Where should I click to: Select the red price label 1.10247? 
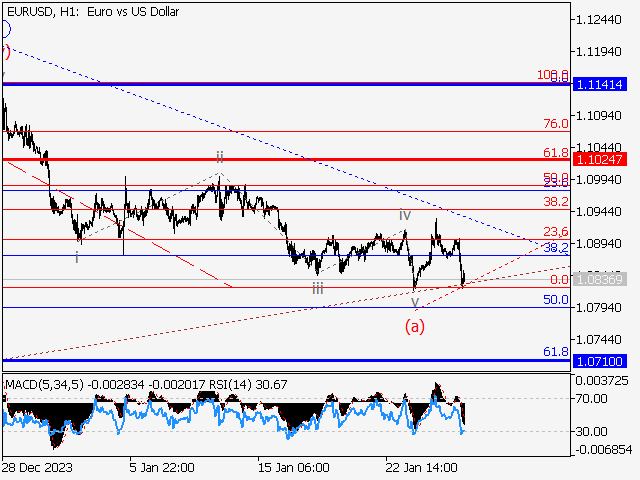click(600, 159)
